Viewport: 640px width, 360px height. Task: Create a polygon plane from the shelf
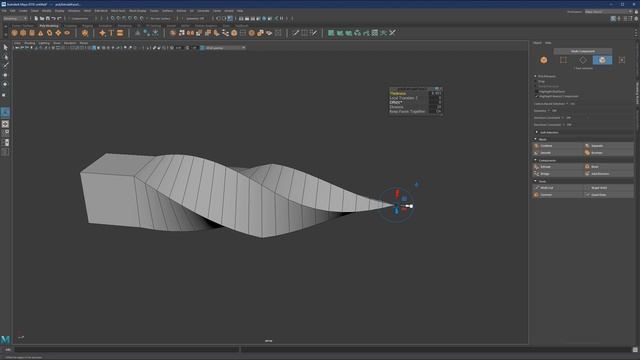pos(58,33)
